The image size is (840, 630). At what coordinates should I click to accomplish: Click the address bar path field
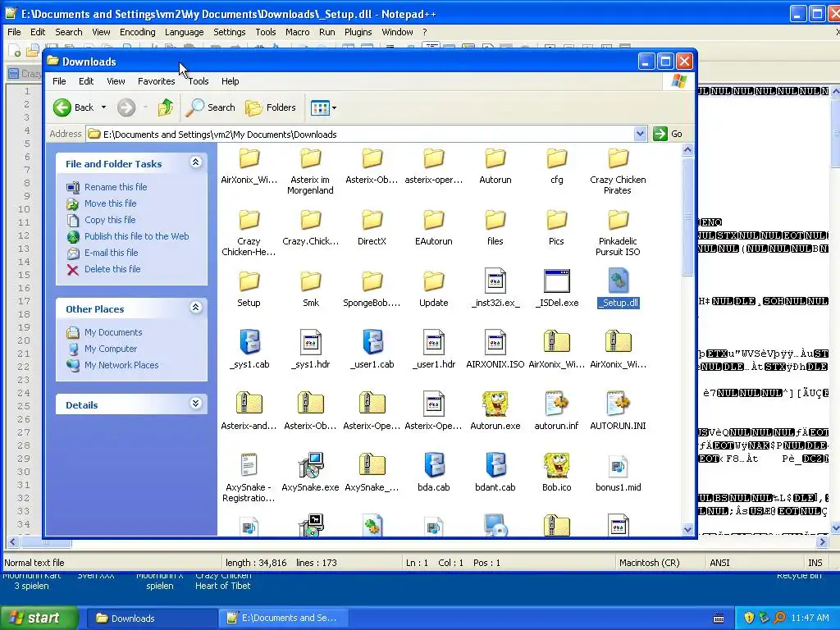point(360,135)
